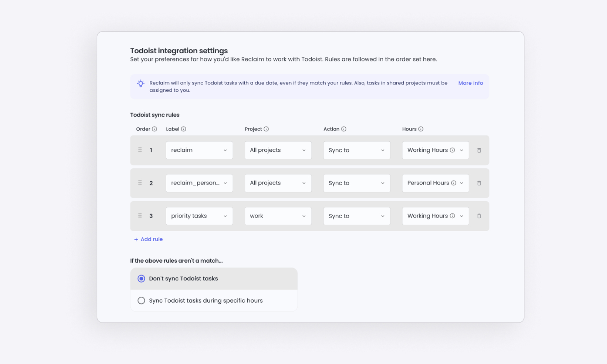Select Sync Todoist tasks during specific hours
The image size is (607, 364).
pos(214,300)
